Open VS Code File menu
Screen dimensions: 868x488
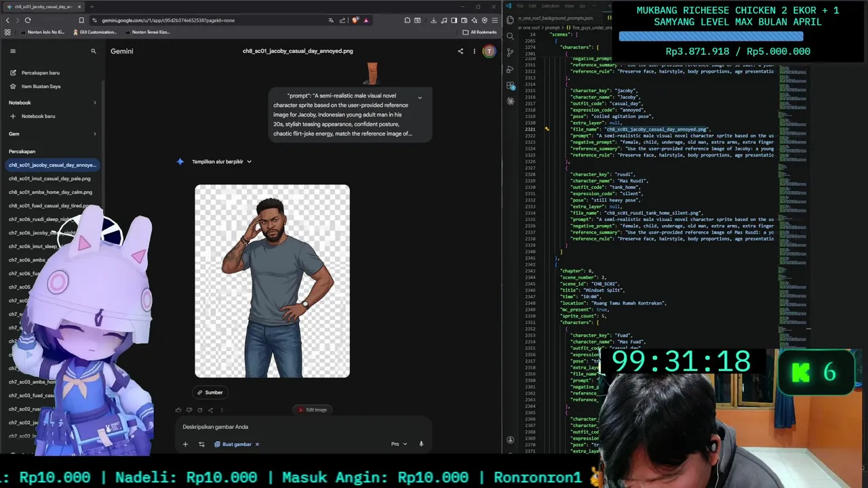pyautogui.click(x=521, y=6)
